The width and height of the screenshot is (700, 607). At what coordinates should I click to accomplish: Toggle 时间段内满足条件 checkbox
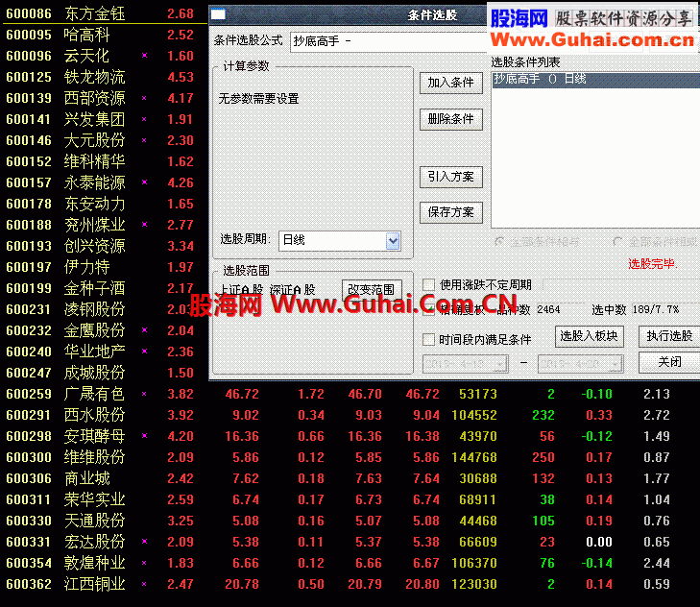point(428,339)
